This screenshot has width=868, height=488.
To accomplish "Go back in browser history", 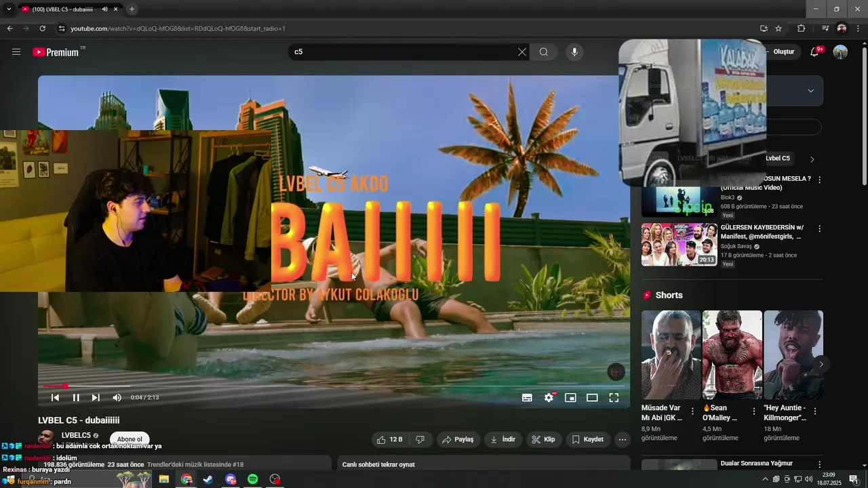I will click(x=9, y=28).
